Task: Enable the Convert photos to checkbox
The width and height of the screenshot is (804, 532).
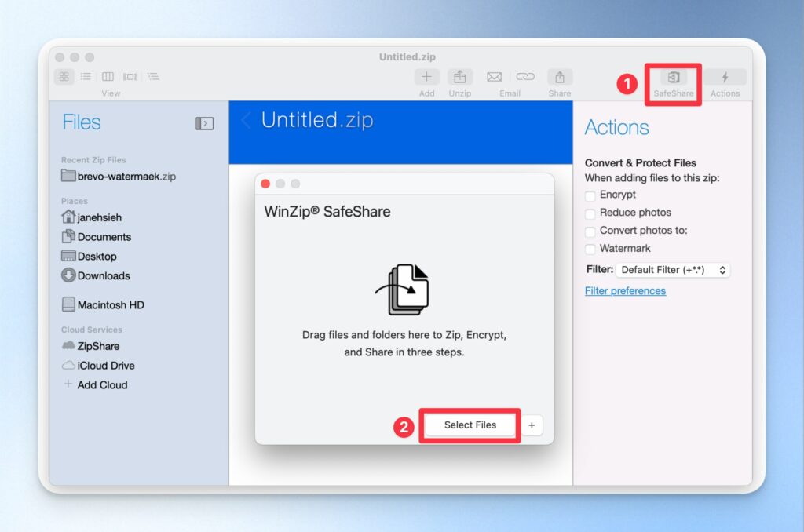Action: tap(590, 231)
